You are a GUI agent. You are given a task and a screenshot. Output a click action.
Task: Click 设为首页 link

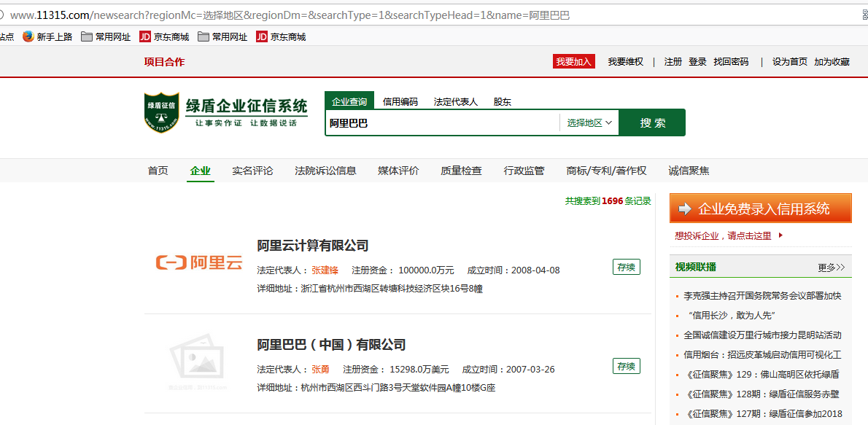click(x=790, y=62)
